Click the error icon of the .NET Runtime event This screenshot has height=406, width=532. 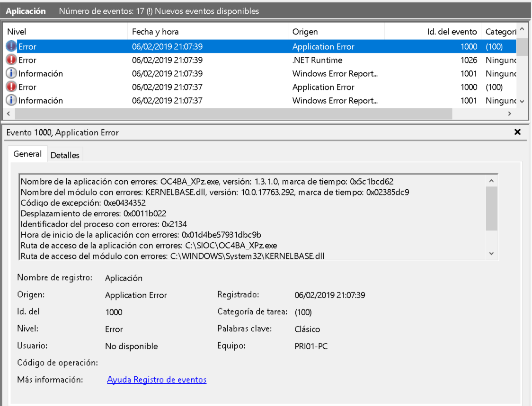coord(11,60)
